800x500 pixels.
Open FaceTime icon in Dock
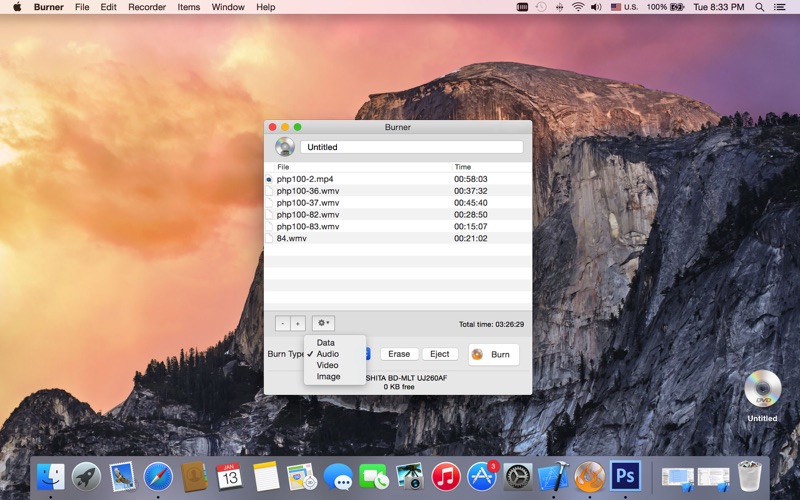(x=373, y=478)
